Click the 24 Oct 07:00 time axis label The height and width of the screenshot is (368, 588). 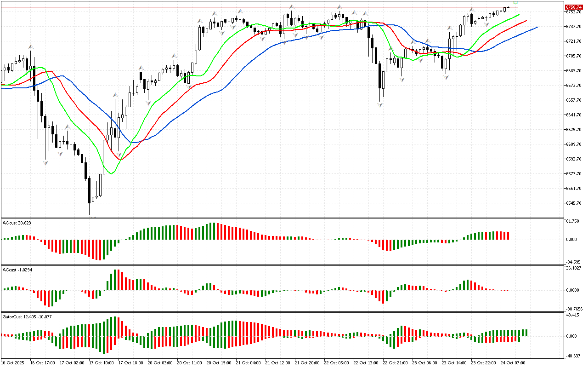point(513,362)
